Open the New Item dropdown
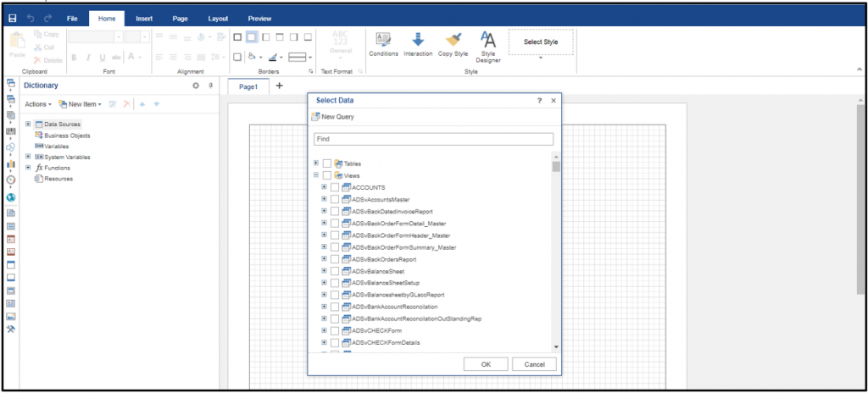The height and width of the screenshot is (393, 868). 81,104
